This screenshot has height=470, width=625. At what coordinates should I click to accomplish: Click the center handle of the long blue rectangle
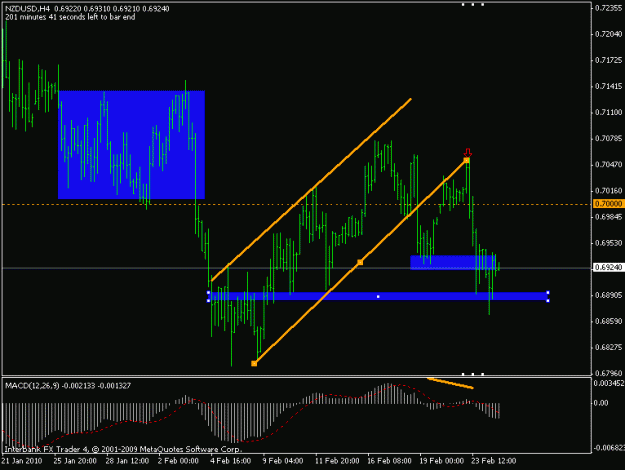point(378,297)
